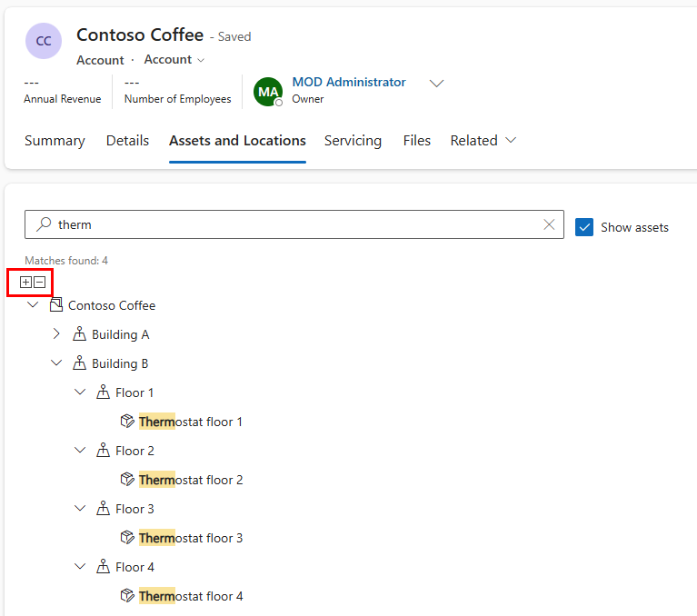Click the Thermostat floor 2 asset icon
Screen dimensions: 697x616
pyautogui.click(x=127, y=479)
